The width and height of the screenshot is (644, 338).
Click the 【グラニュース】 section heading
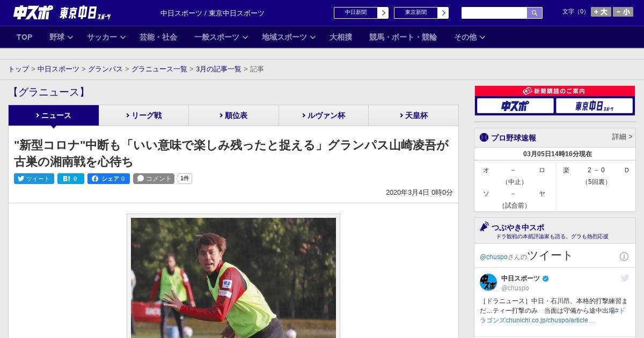point(48,92)
